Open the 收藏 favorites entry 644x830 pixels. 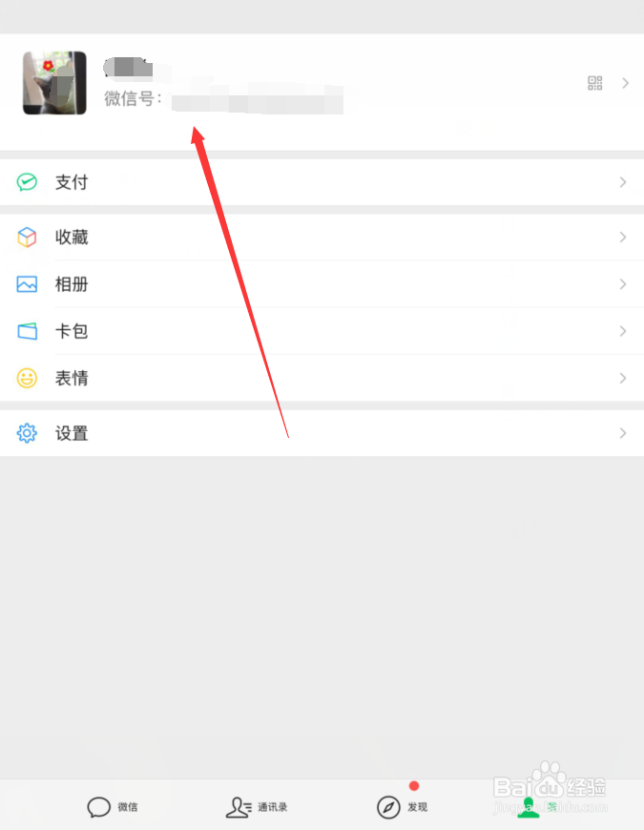(322, 238)
